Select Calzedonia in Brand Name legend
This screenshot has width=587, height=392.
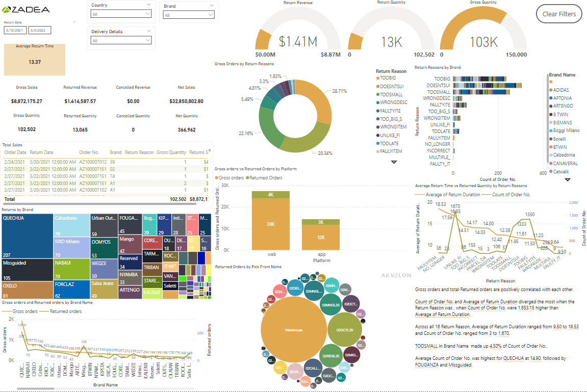[x=562, y=155]
